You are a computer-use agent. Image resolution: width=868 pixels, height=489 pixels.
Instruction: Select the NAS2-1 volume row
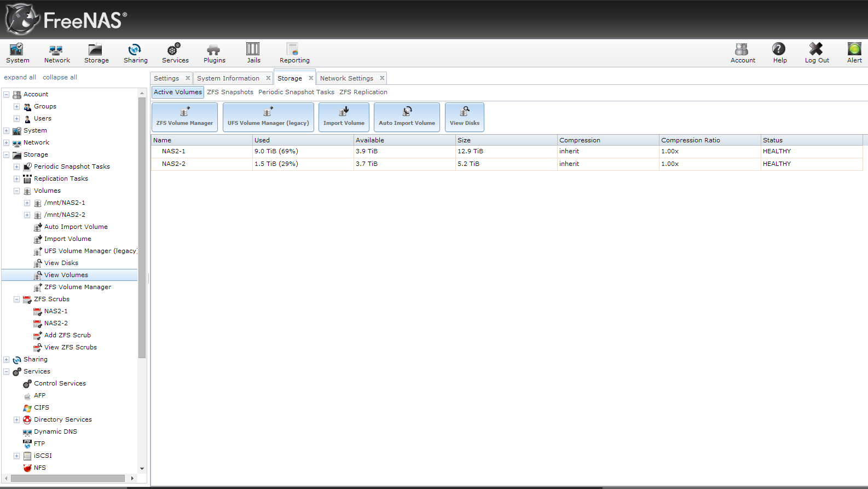[x=507, y=151]
